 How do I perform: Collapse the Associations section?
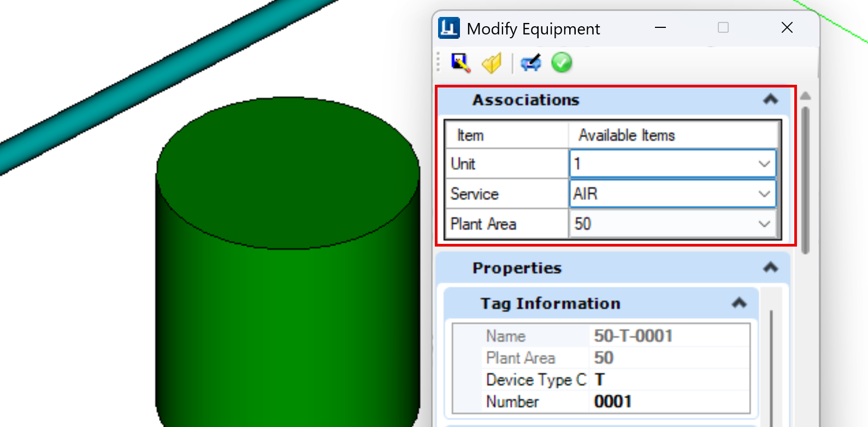[x=770, y=100]
